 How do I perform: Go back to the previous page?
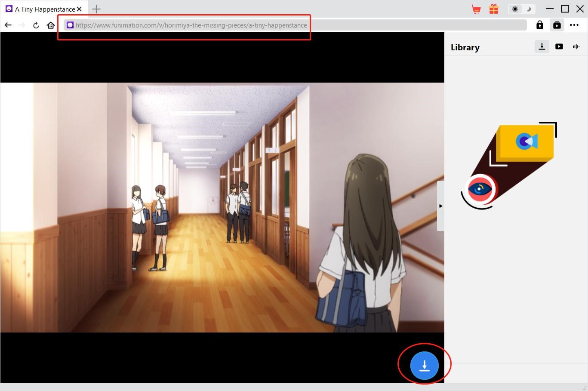point(8,25)
